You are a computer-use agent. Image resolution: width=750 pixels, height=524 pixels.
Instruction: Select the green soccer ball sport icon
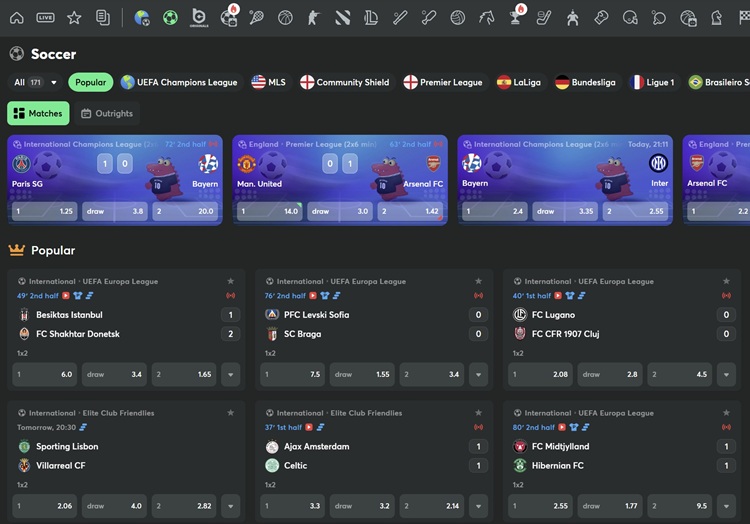click(x=170, y=17)
